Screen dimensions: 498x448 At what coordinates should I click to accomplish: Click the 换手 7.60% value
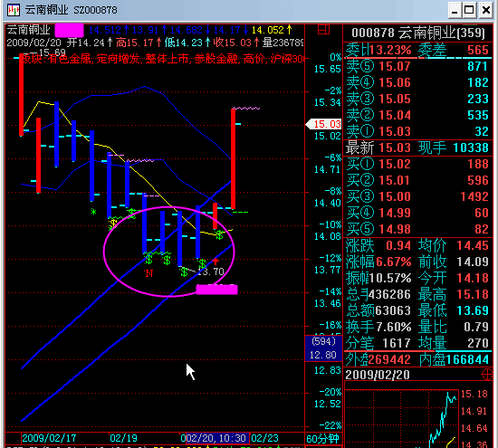click(394, 327)
